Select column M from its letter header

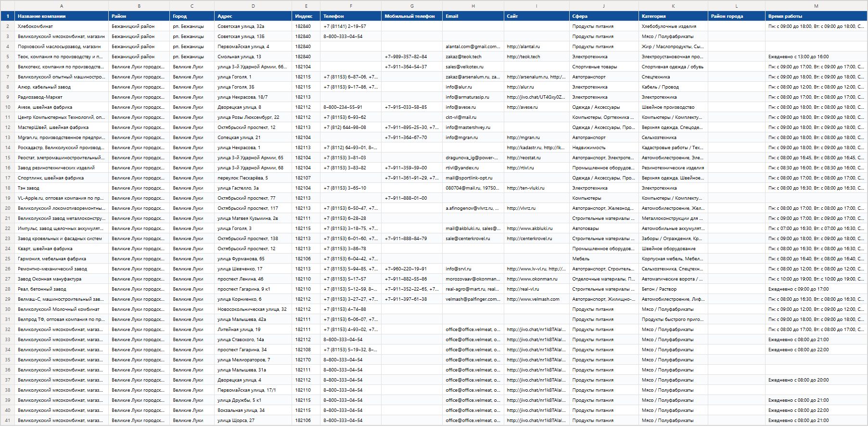click(816, 6)
